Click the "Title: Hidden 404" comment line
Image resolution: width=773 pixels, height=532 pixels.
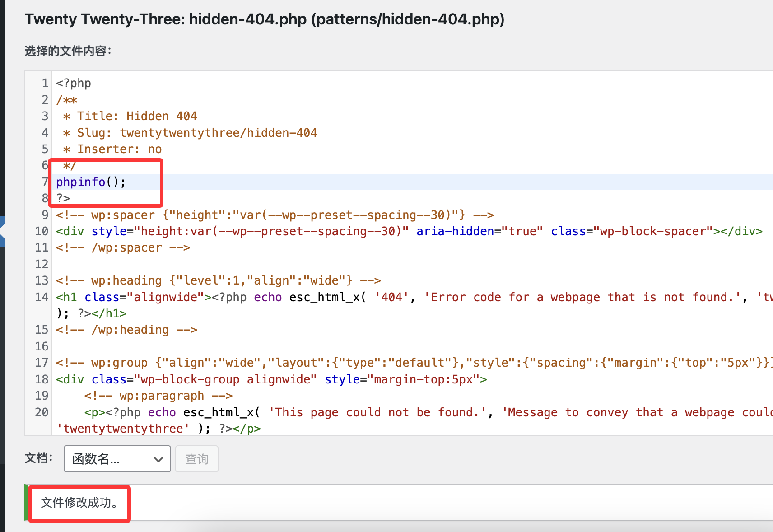(x=136, y=116)
